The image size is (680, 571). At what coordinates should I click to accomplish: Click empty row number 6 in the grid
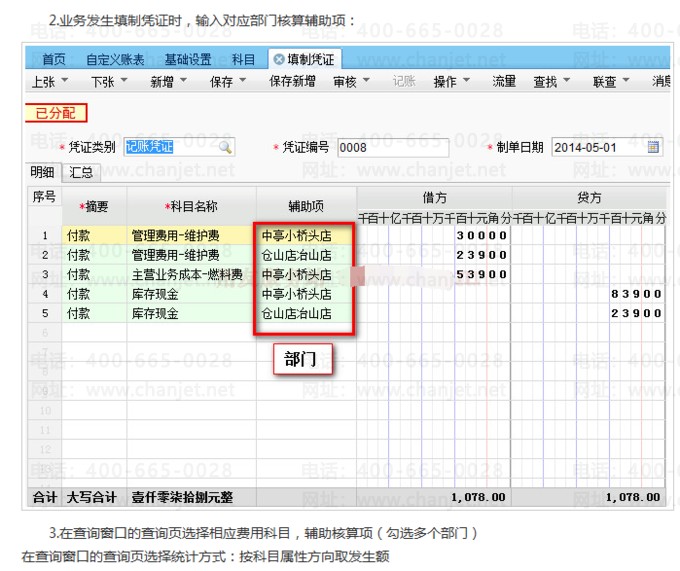[x=45, y=333]
